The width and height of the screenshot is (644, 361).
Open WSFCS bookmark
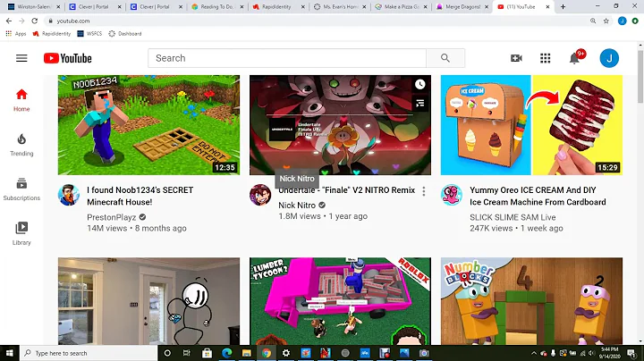point(89,34)
